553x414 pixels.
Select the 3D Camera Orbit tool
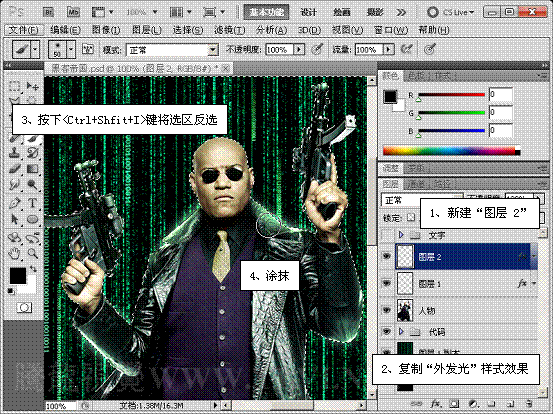32,238
